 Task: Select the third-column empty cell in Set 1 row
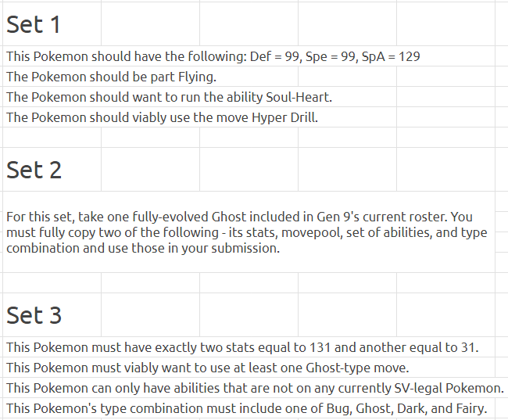[x=249, y=24]
